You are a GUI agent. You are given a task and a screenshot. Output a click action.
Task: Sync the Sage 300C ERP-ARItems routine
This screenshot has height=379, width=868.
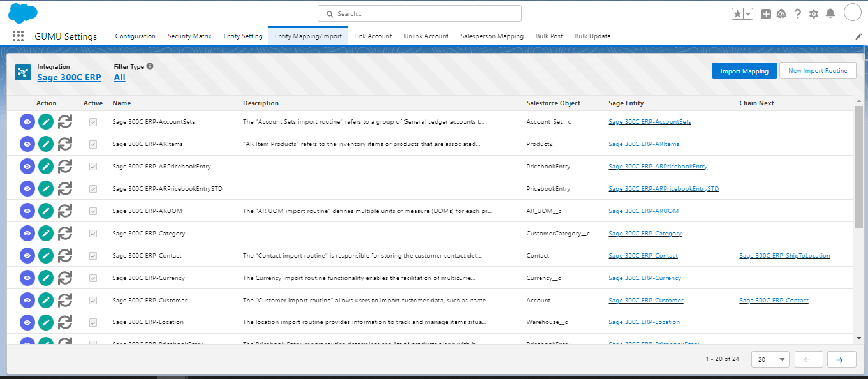(64, 144)
